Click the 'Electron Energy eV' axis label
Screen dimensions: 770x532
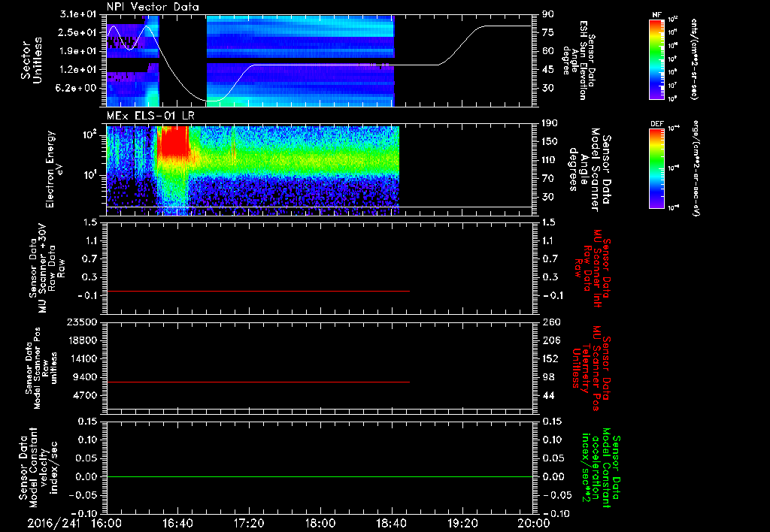coord(54,169)
